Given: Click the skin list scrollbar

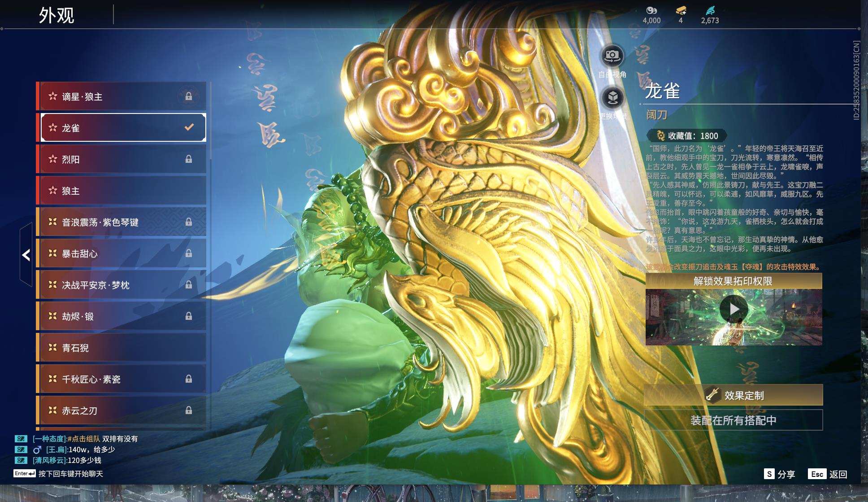Looking at the screenshot, I should coord(210,121).
